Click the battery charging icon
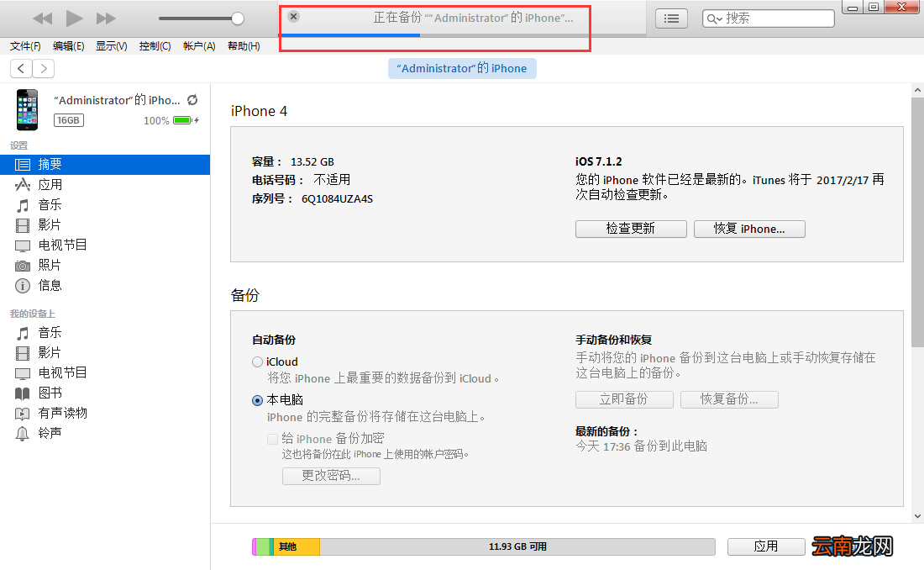The width and height of the screenshot is (924, 570). pyautogui.click(x=186, y=120)
